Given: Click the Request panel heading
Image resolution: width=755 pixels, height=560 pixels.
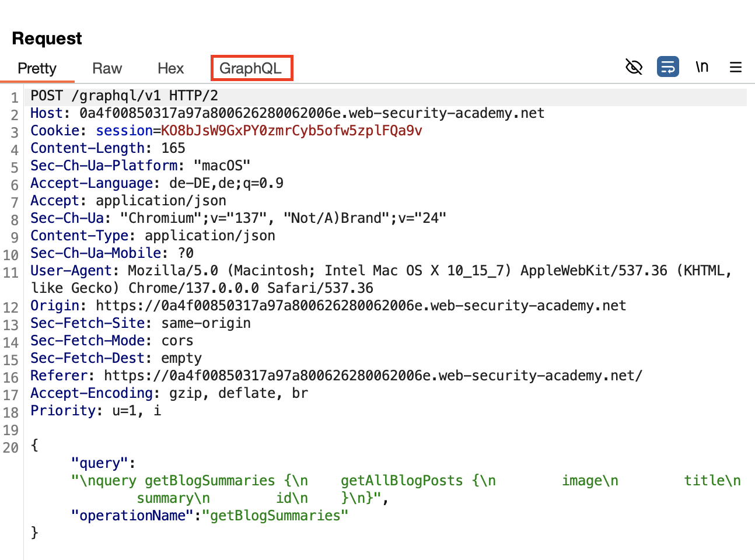Looking at the screenshot, I should point(47,38).
